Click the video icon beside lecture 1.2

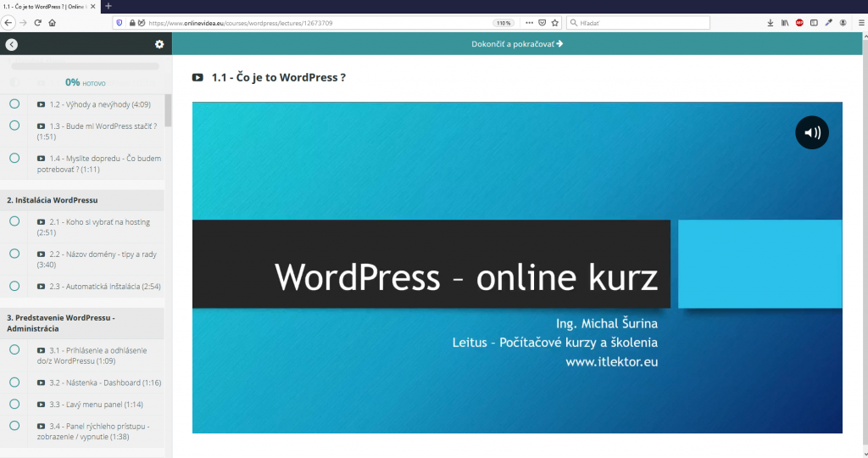(x=41, y=104)
